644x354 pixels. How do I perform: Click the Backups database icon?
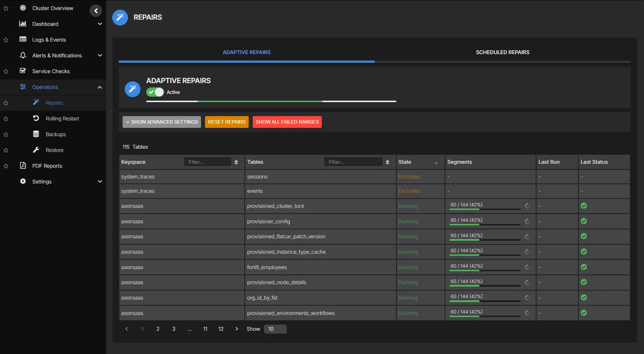pos(36,134)
